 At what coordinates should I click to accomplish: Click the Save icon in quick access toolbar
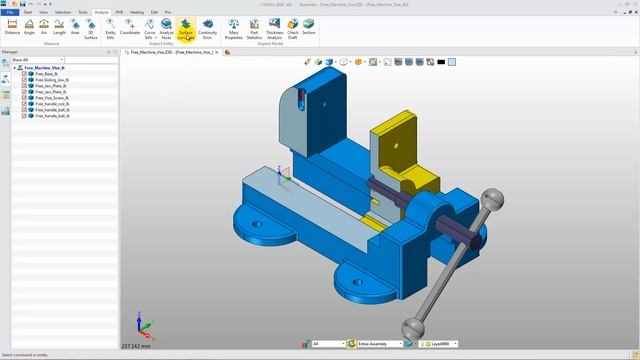(x=22, y=4)
